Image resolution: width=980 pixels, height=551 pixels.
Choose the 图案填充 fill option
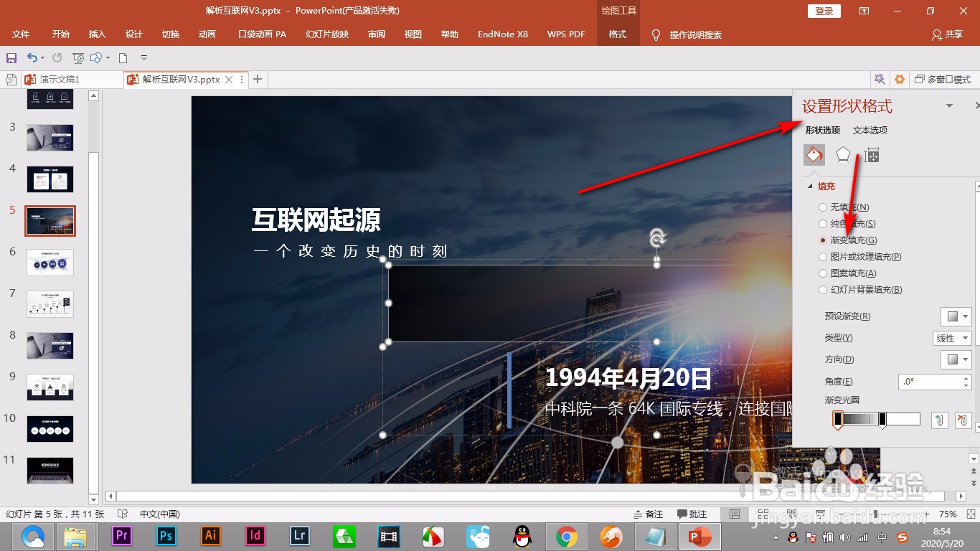821,273
